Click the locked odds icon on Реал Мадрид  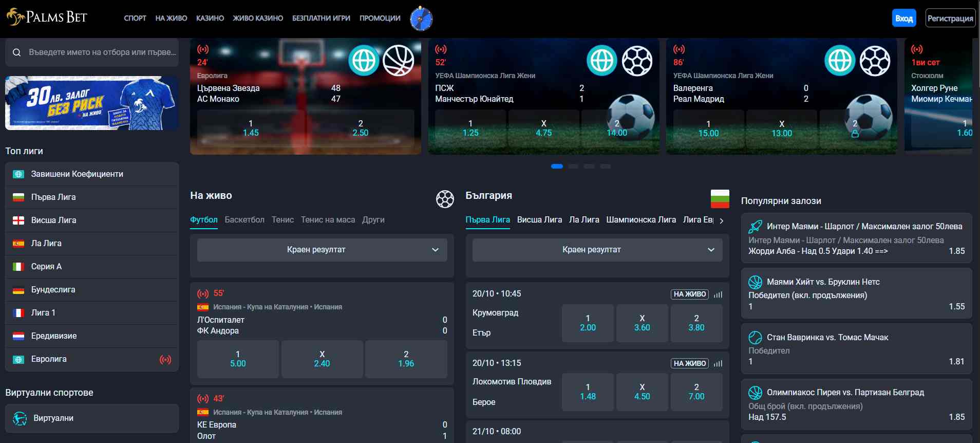pyautogui.click(x=855, y=134)
